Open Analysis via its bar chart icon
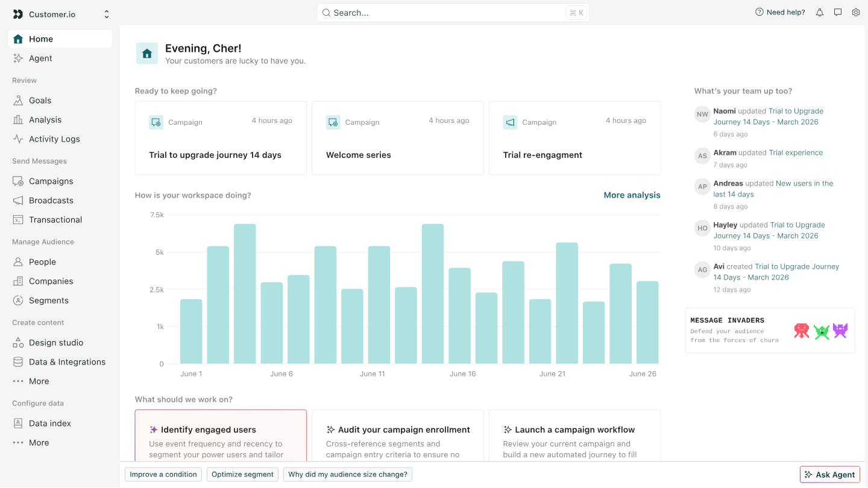Screen dimensions: 868x488 tap(18, 120)
